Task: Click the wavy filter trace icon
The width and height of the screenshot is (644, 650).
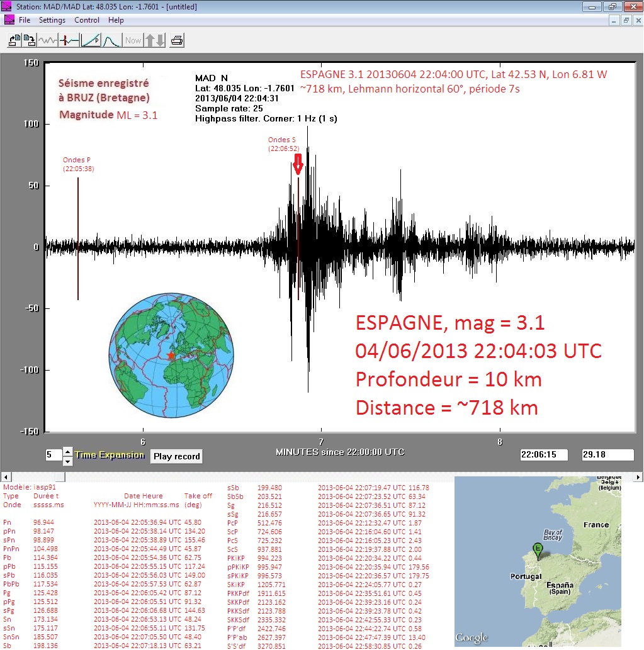Action: [x=48, y=41]
